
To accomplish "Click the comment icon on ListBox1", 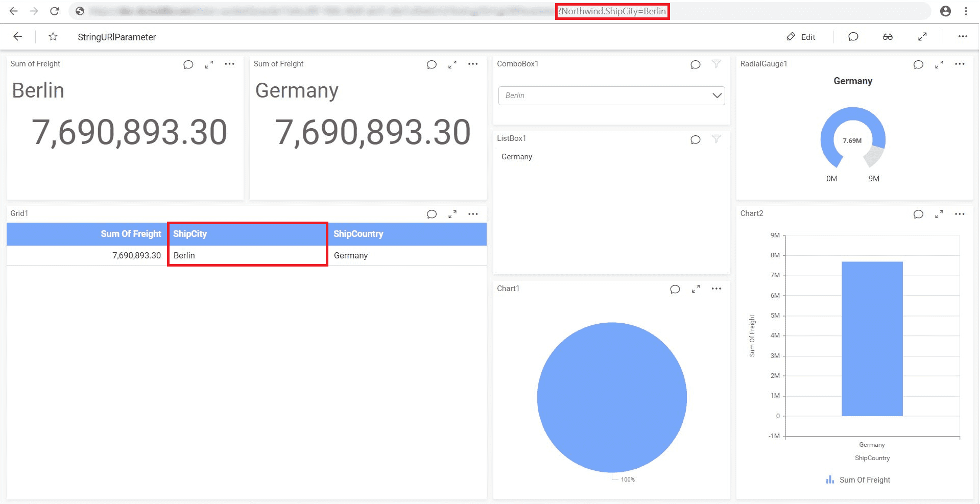I will [695, 139].
